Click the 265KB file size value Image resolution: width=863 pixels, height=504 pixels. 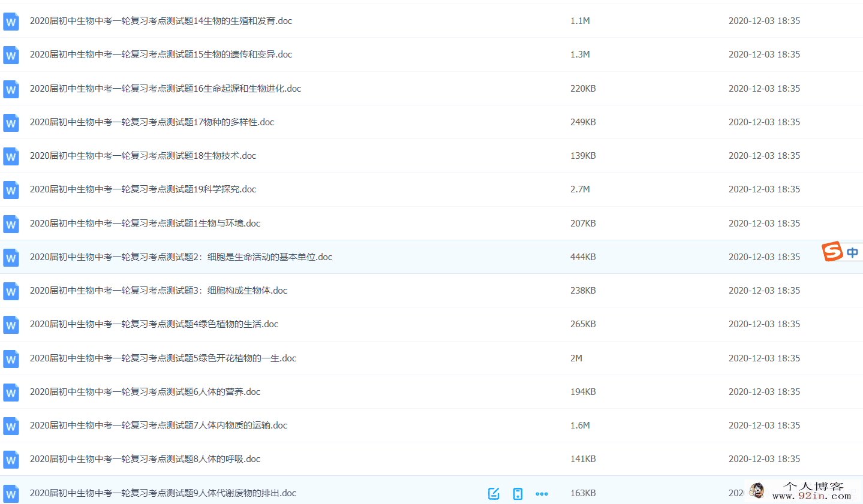[583, 324]
